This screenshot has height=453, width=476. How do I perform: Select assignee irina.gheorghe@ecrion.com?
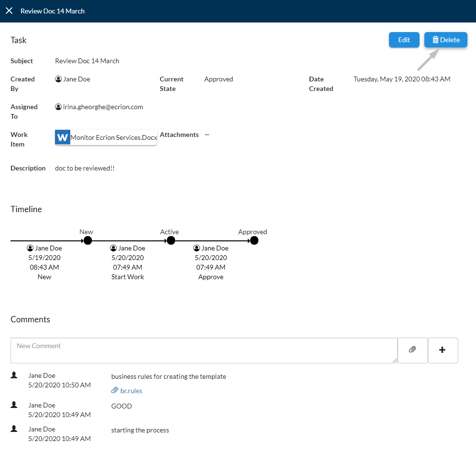103,107
